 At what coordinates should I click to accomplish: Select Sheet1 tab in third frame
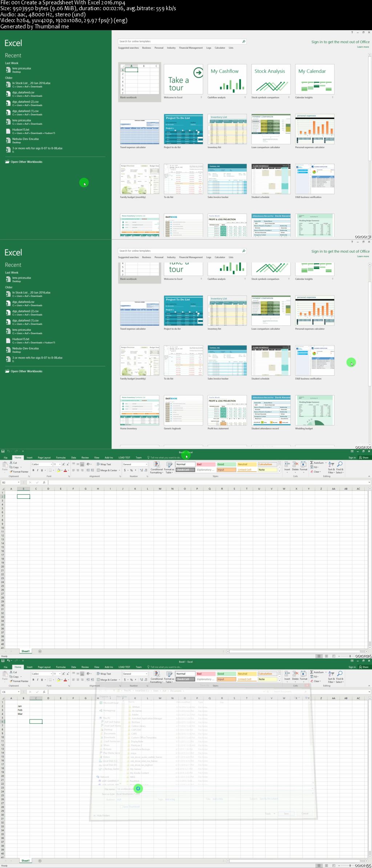coord(25,651)
